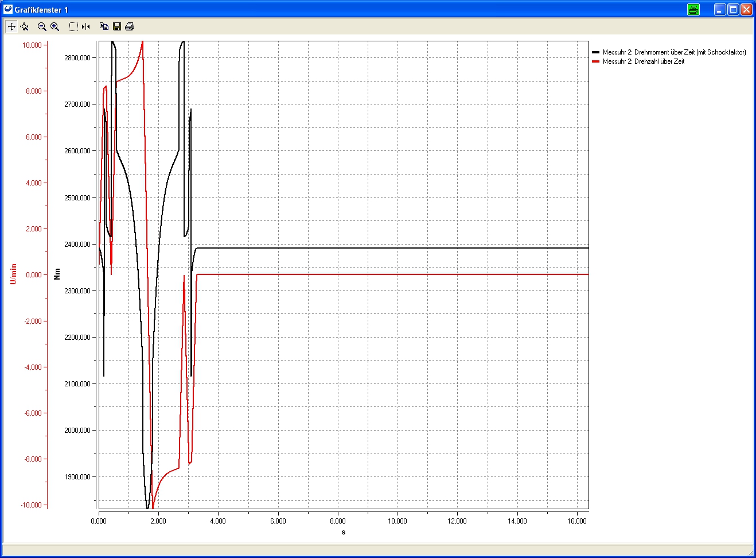Print the chart from the toolbar
756x558 pixels.
pos(130,26)
